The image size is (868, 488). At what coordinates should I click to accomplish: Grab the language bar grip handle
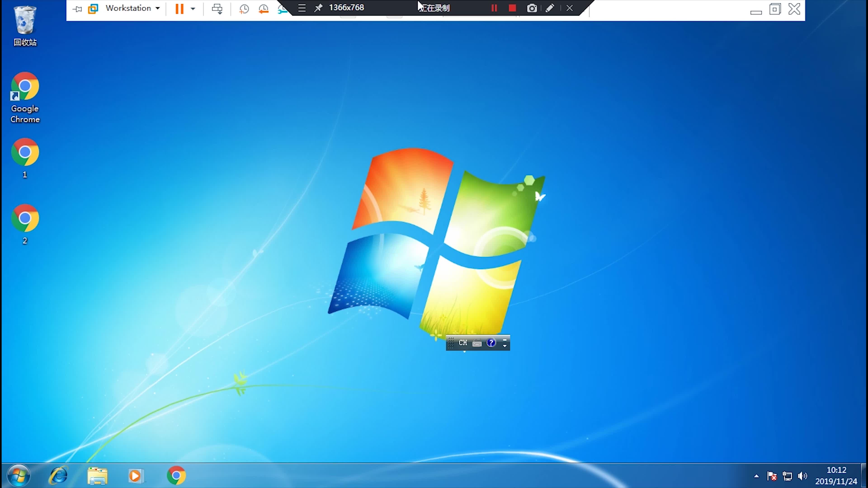(451, 343)
